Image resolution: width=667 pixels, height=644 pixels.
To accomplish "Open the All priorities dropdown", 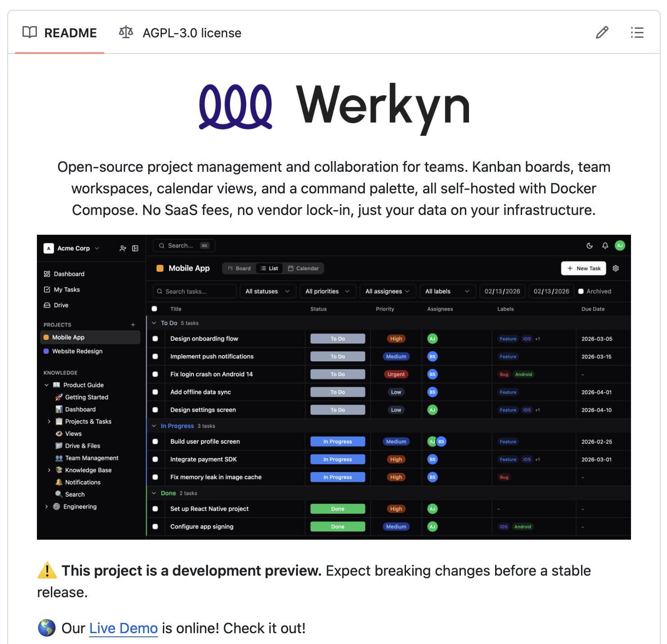I will (x=327, y=291).
